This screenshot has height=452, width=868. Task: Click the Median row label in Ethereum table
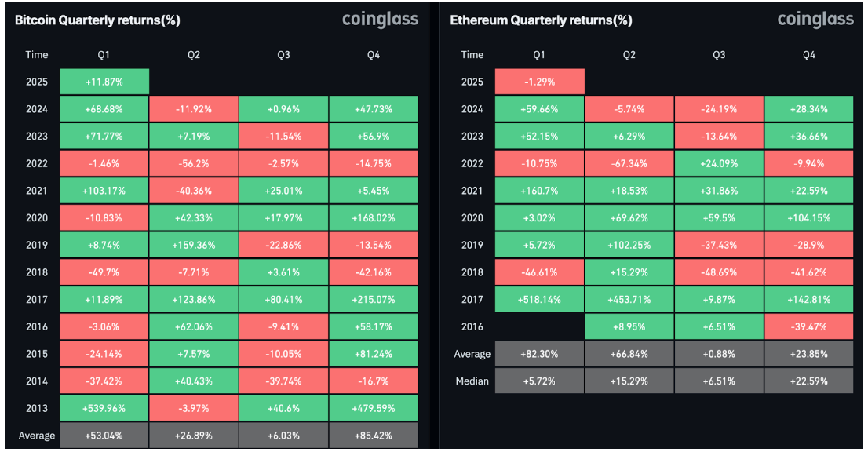(x=472, y=381)
